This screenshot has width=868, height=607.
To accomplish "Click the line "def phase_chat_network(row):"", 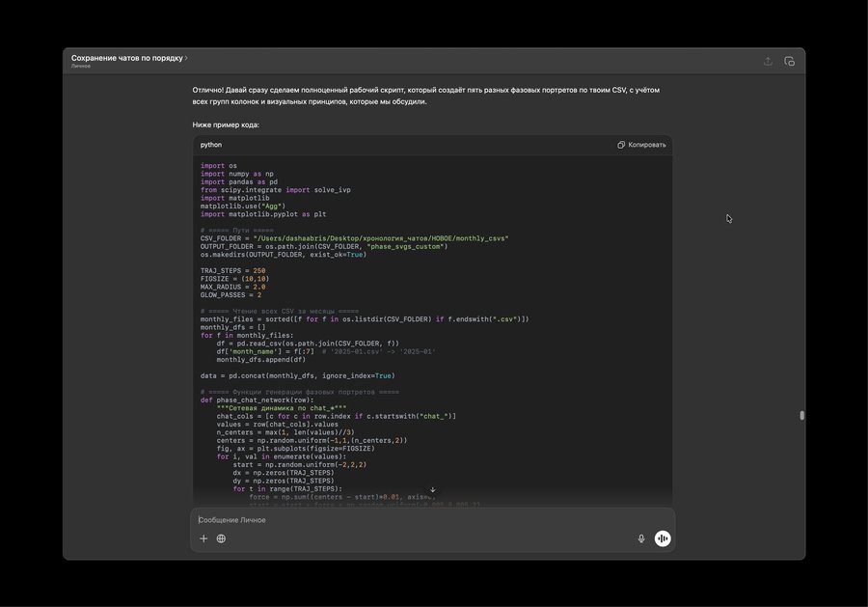I will (257, 400).
